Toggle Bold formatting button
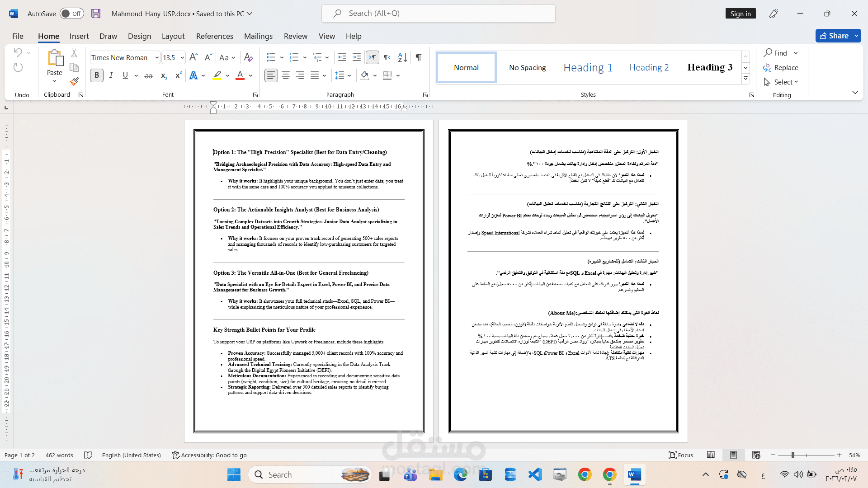 [x=96, y=75]
